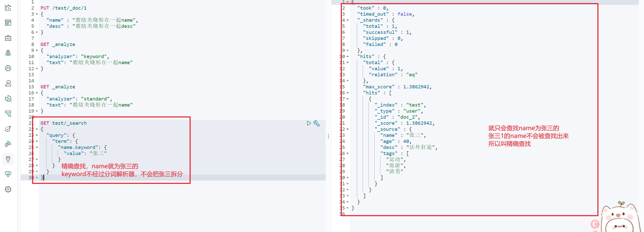Click "_index" : "test" in response

tap(400, 105)
